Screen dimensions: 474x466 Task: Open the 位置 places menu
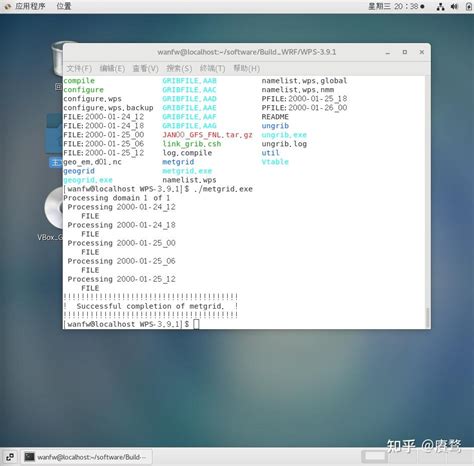(64, 6)
